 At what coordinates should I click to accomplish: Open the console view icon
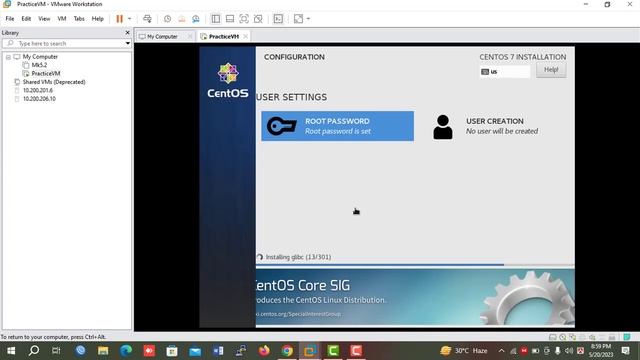tap(278, 19)
